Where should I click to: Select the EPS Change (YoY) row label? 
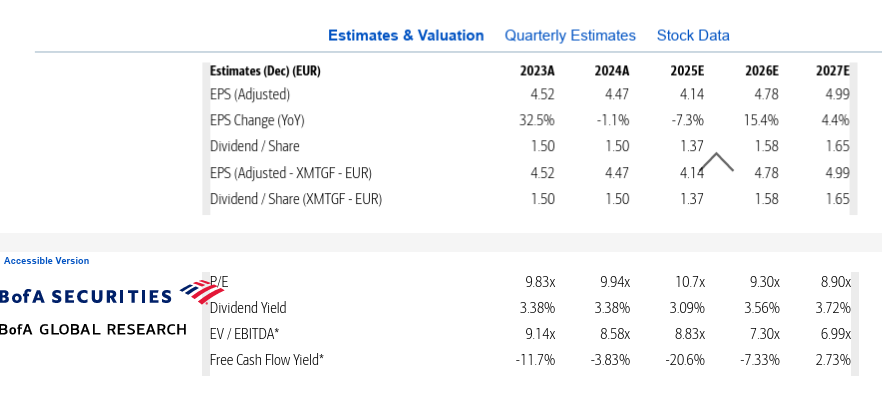pyautogui.click(x=257, y=120)
